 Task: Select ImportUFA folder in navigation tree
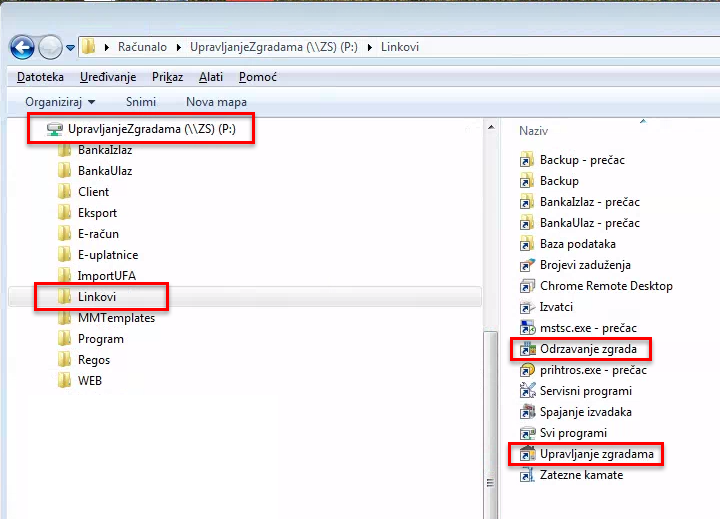coord(107,276)
